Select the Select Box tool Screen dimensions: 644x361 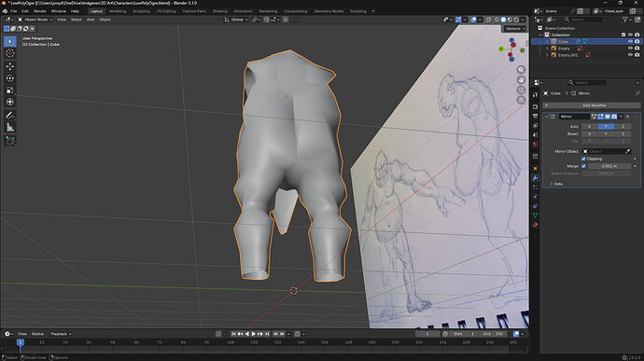10,41
